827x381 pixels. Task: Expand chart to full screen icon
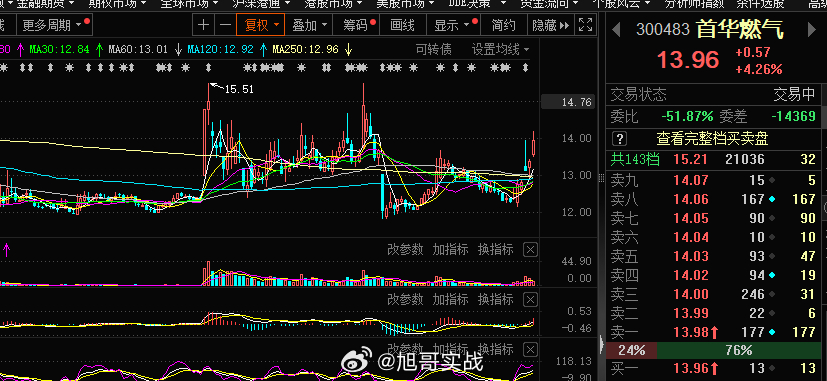click(x=585, y=25)
